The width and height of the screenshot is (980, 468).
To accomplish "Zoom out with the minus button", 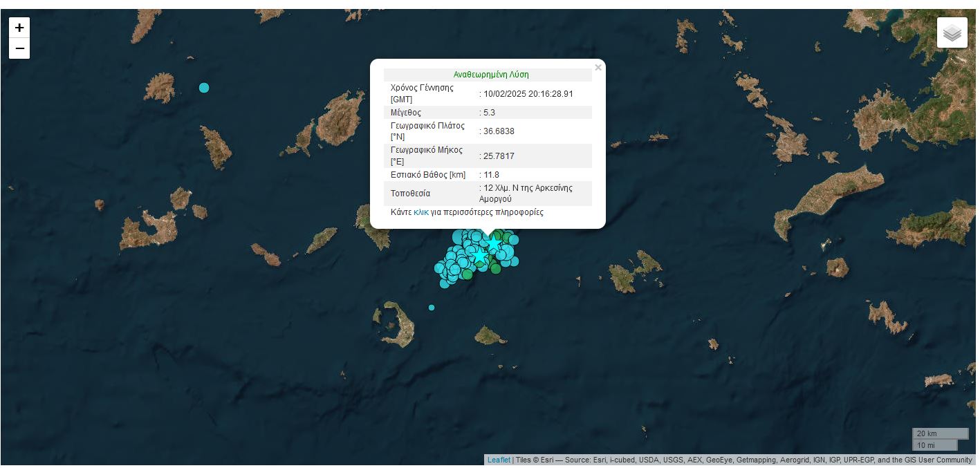I will 19,48.
